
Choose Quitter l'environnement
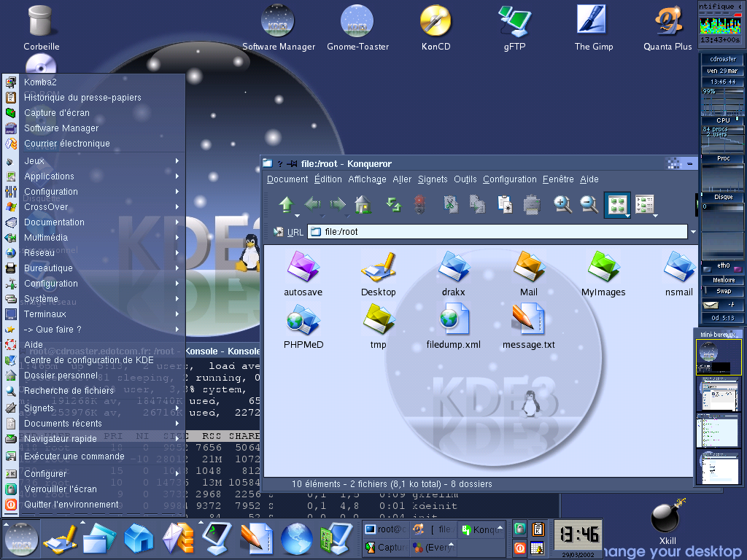94,505
